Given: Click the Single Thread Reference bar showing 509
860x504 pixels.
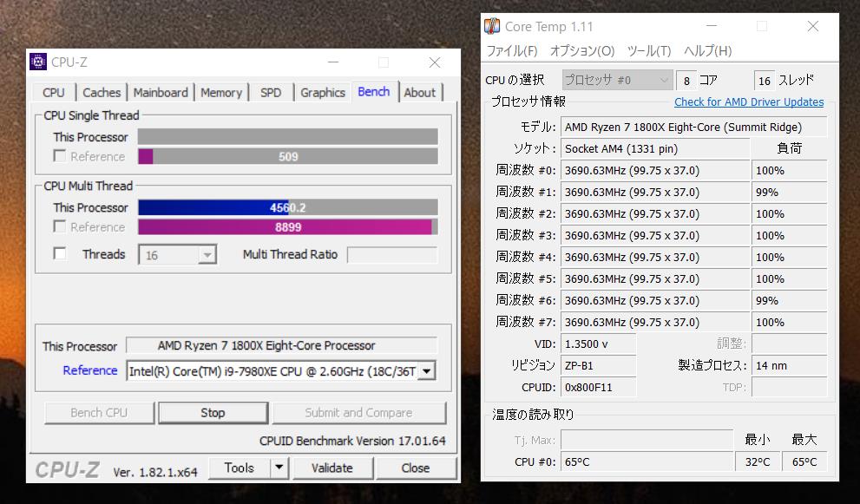Looking at the screenshot, I should 288,156.
